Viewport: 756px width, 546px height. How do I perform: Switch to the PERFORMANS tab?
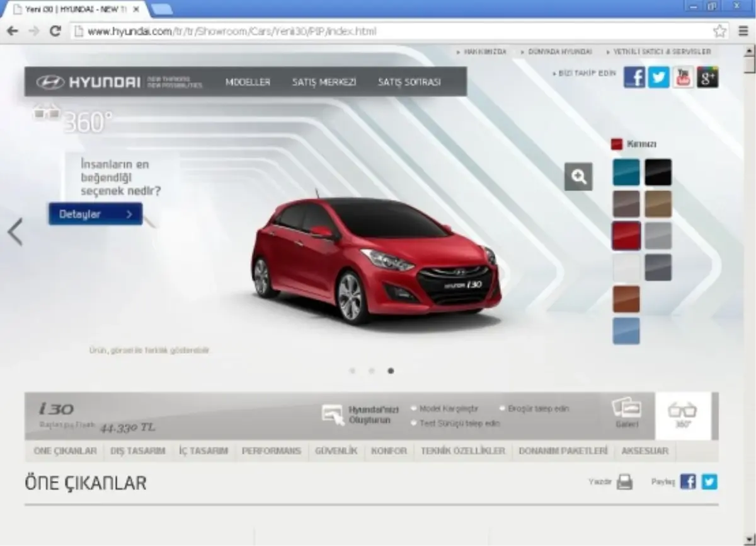pos(272,451)
